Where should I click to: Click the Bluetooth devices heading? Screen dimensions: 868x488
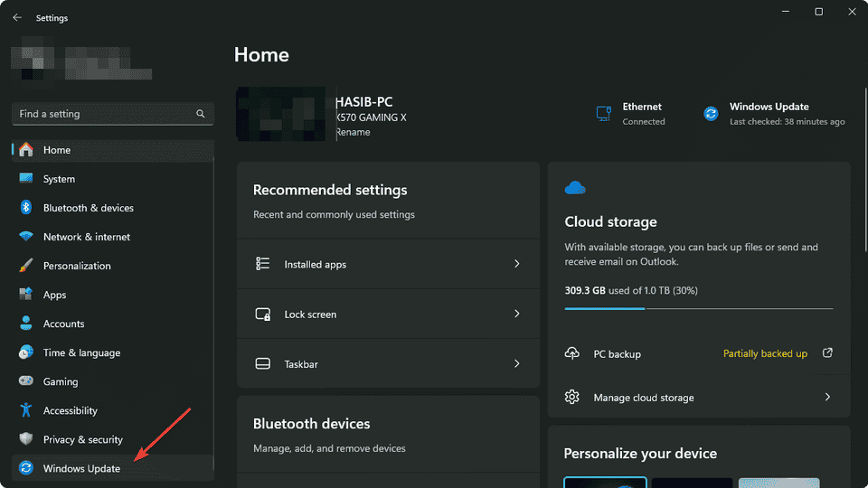tap(311, 423)
